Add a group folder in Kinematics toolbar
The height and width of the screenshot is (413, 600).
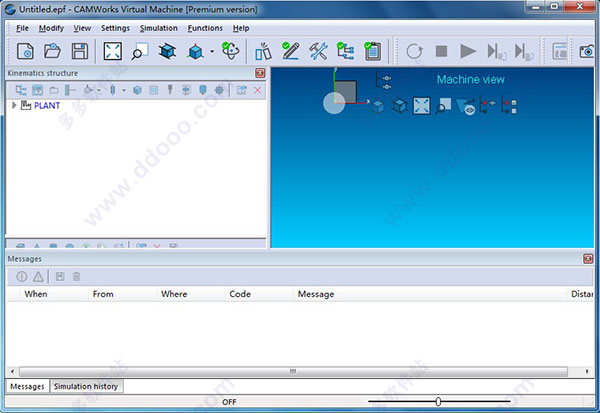[54, 90]
